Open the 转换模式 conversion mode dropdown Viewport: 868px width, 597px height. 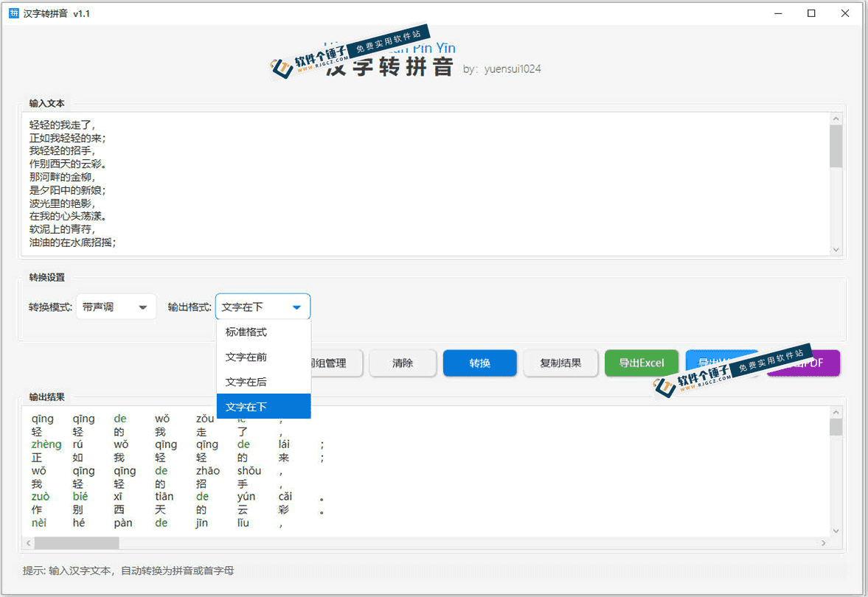coord(116,306)
